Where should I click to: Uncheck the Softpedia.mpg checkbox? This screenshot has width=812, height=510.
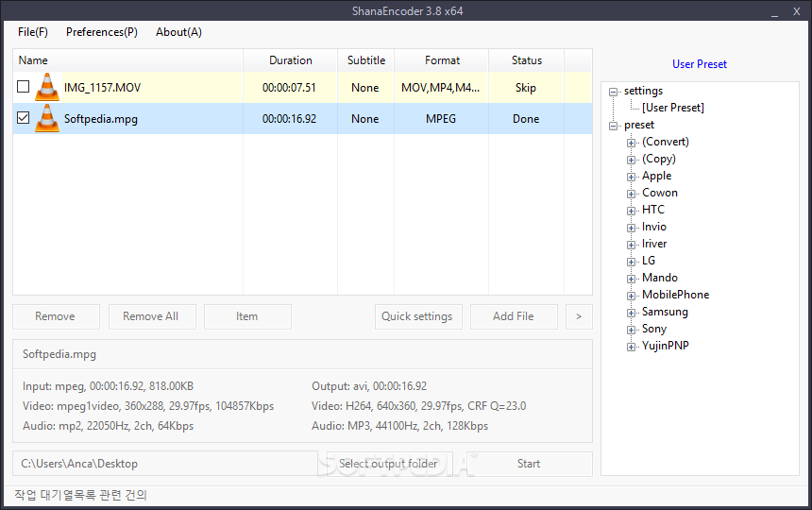pos(23,117)
